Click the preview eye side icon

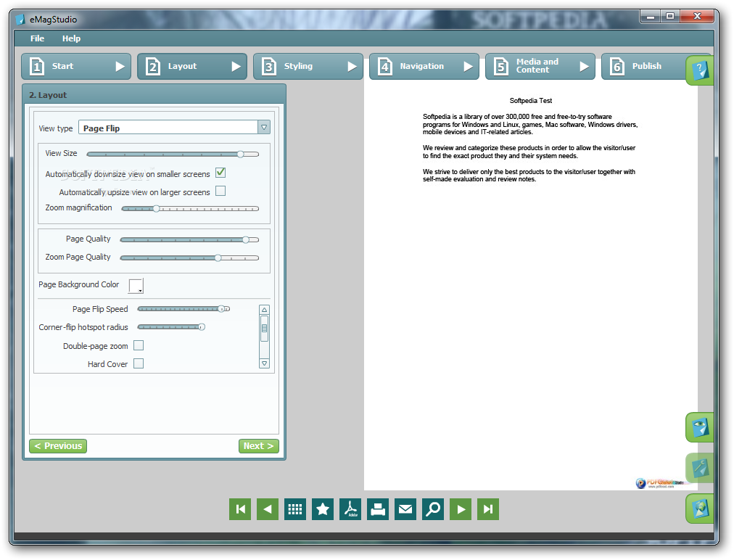pos(700,427)
